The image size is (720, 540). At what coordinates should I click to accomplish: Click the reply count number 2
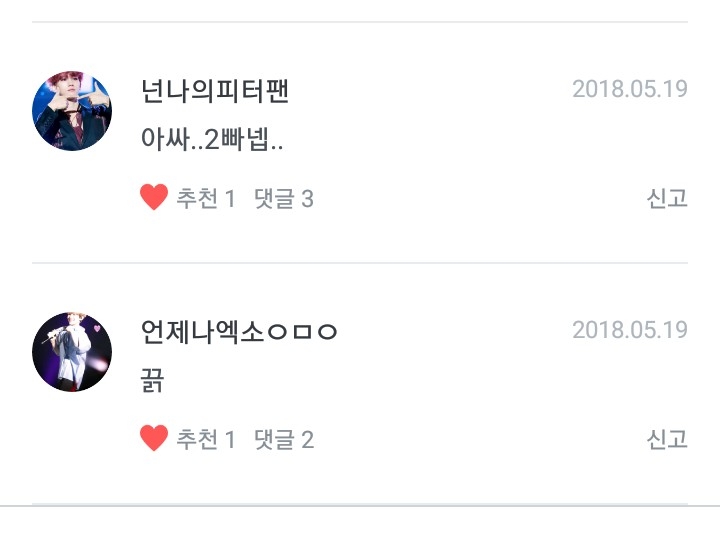tap(308, 439)
